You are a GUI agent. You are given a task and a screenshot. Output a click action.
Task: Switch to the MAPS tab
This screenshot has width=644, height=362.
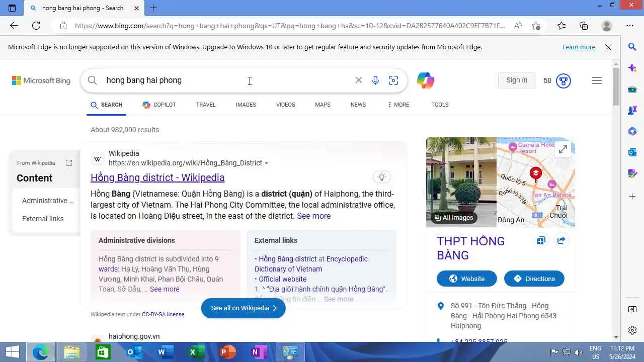coord(323,105)
